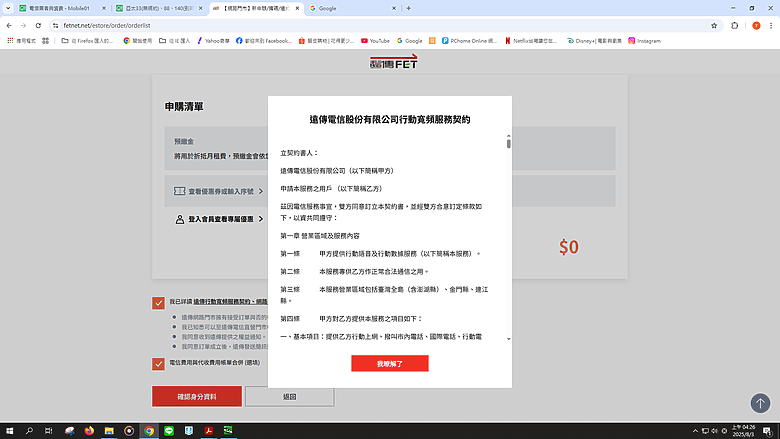
Task: Open the tab groups grid icon in bookmarks bar
Action: coord(46,41)
